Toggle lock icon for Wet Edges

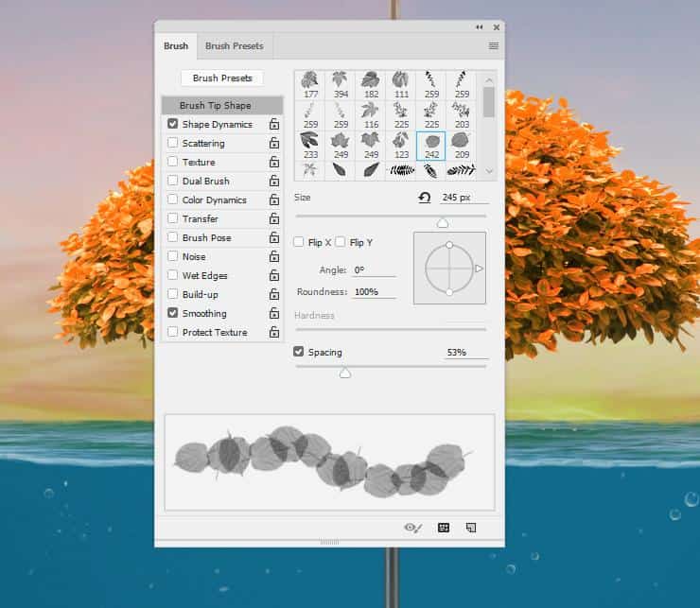click(274, 275)
